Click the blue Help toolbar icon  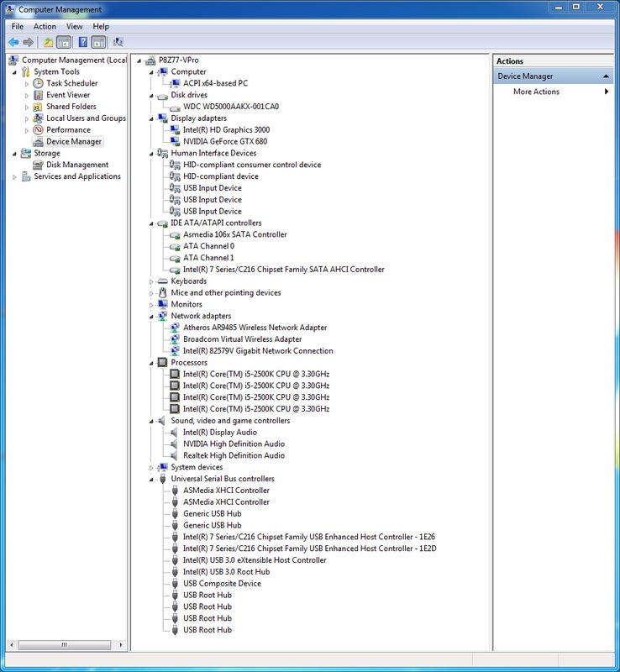[83, 42]
